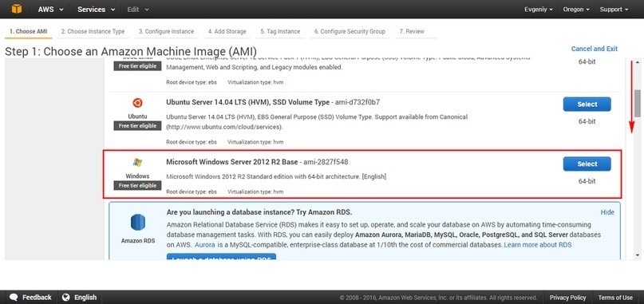
Task: Switch to 3. Configure Instance tab
Action: point(166,32)
